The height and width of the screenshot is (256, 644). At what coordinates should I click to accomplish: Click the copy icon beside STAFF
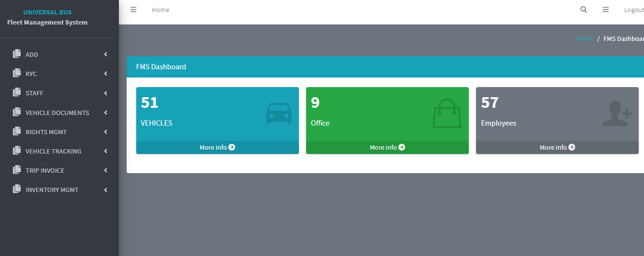pyautogui.click(x=17, y=92)
